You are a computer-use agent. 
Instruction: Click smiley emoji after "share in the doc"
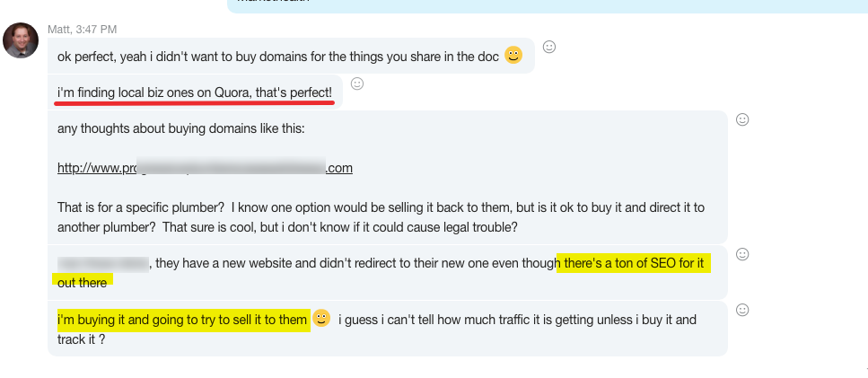pos(513,56)
